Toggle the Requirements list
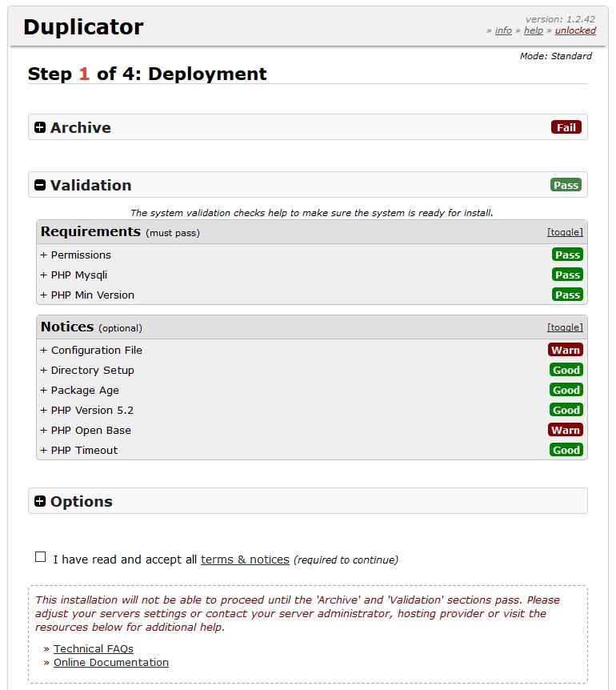 pyautogui.click(x=565, y=232)
